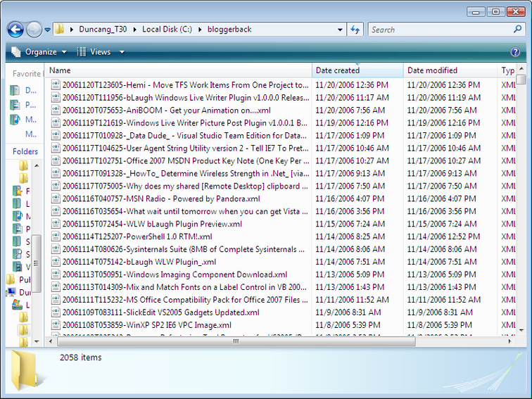532x399 pixels.
Task: Select What wait until tomorrow Vista file
Action: point(185,211)
